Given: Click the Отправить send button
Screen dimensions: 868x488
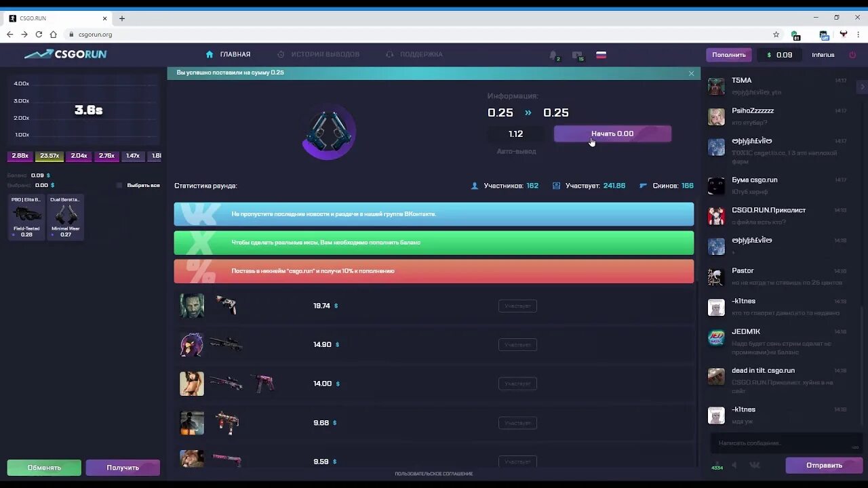Looking at the screenshot, I should click(x=824, y=466).
